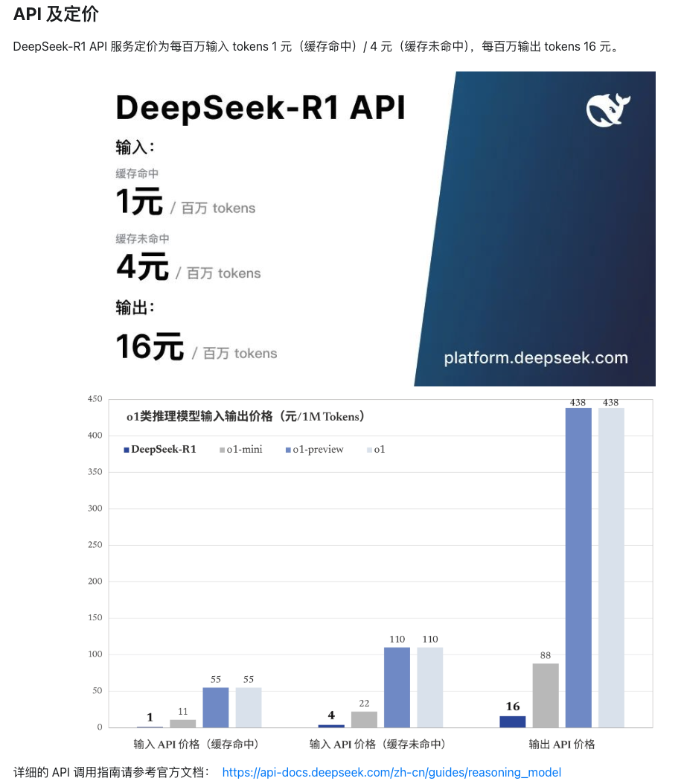Click the o1-preview bar in 缓存未命中 group

tap(397, 687)
